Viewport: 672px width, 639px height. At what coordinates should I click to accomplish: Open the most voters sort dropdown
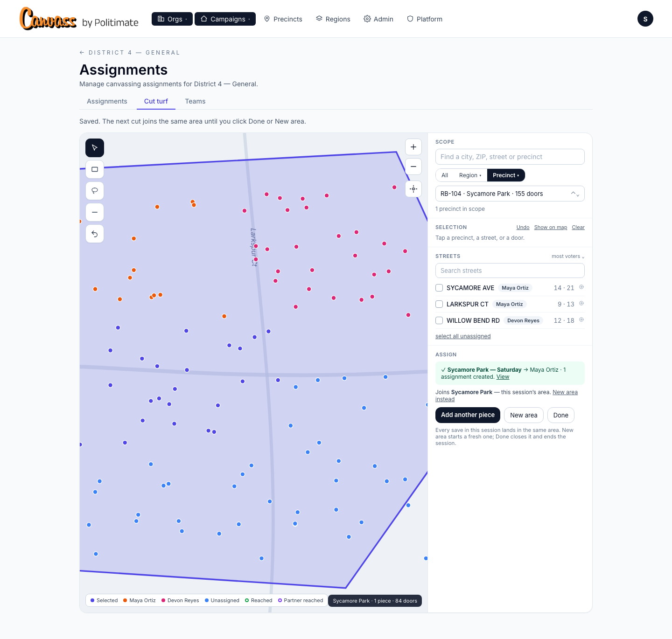click(568, 256)
